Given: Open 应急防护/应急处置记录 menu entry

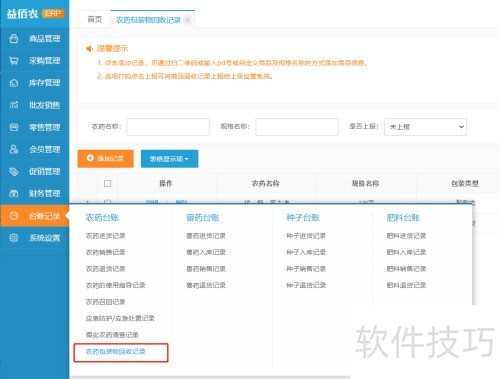Looking at the screenshot, I should click(120, 318).
